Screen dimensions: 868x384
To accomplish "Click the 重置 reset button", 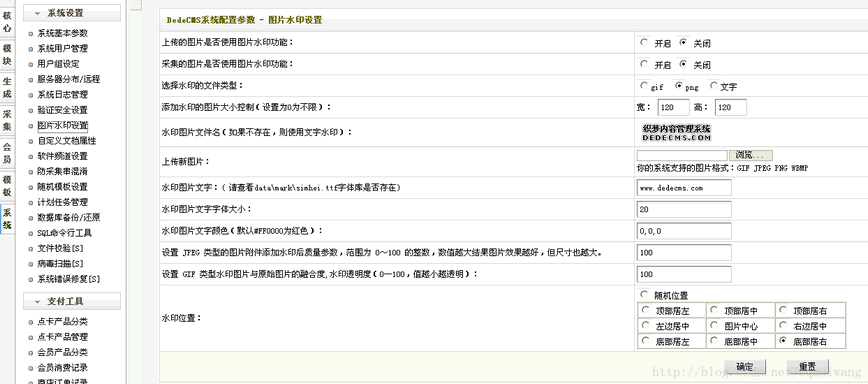I will point(808,366).
